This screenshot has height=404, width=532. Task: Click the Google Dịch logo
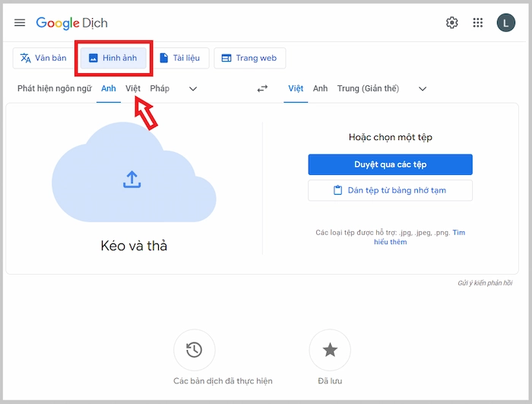coord(71,23)
